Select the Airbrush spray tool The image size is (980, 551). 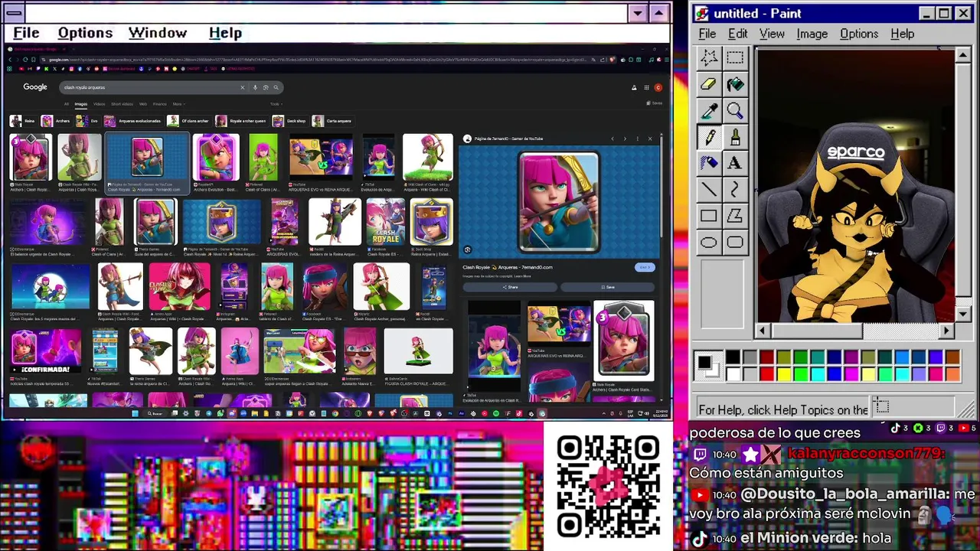coord(709,163)
